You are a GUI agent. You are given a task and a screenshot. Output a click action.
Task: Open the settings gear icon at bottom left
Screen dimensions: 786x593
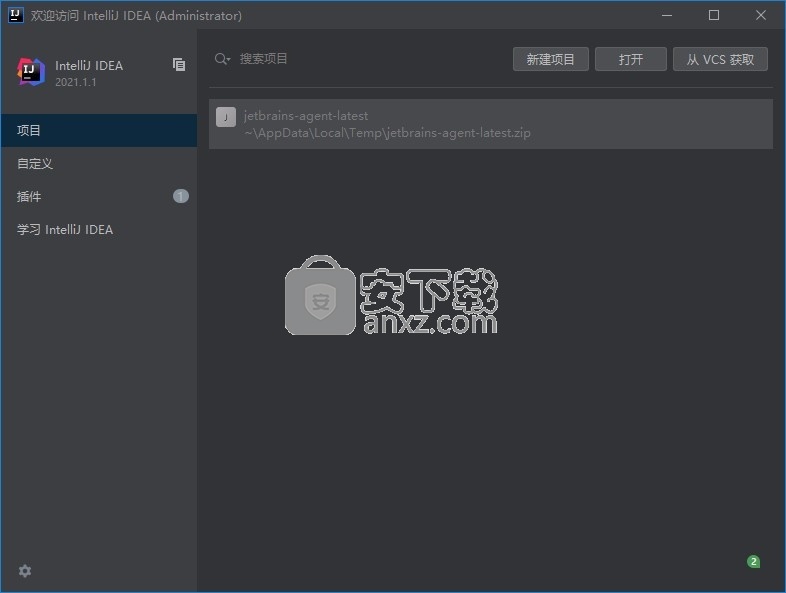pos(25,570)
